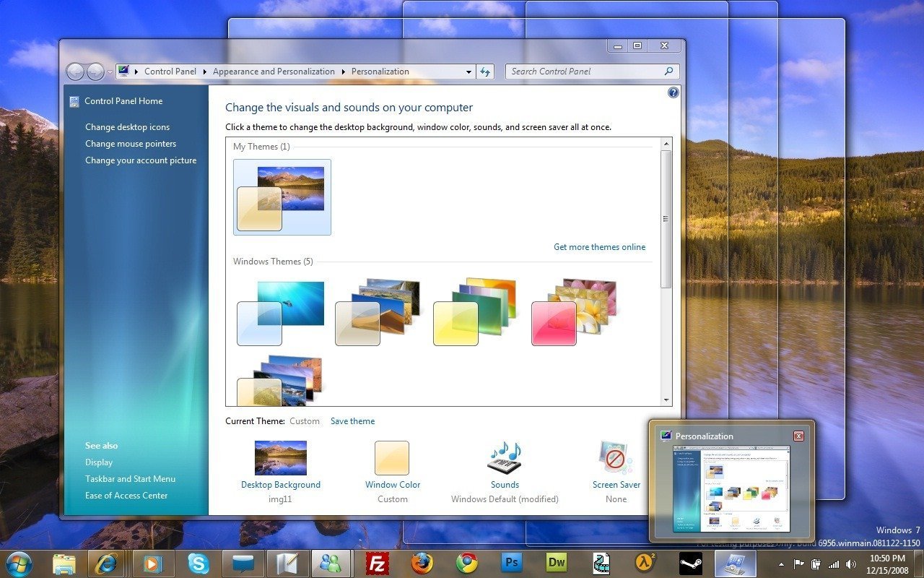This screenshot has width=924, height=578.
Task: Launch Skype from the taskbar
Action: click(x=199, y=563)
